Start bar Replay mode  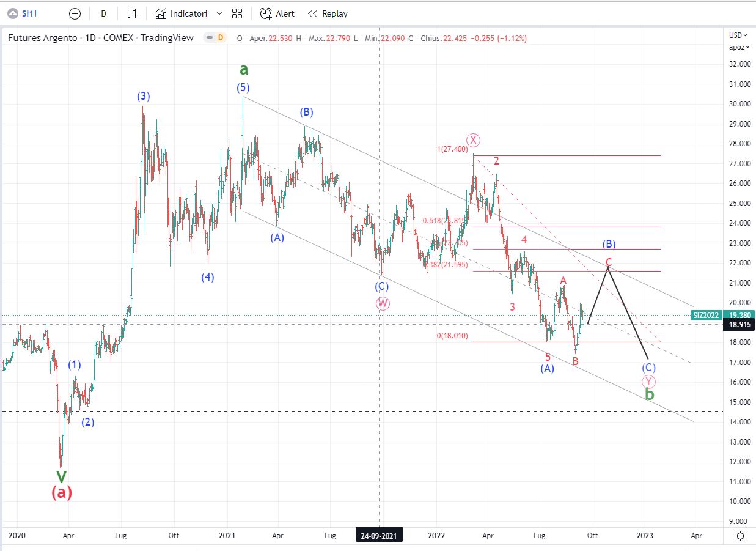(x=328, y=13)
